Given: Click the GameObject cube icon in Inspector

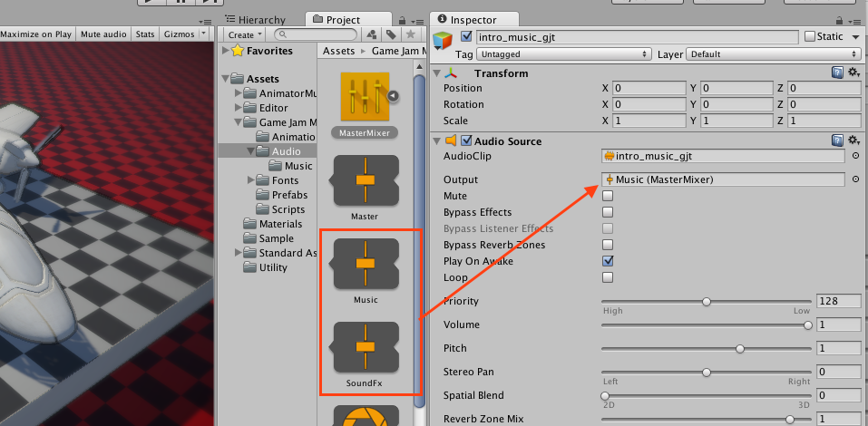Looking at the screenshot, I should click(x=443, y=42).
